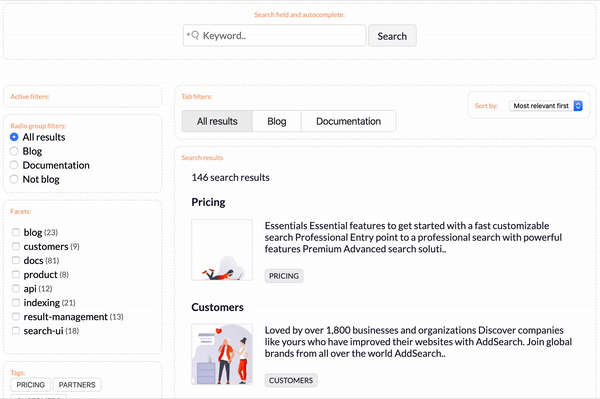Open the Customers search result title
Image resolution: width=600 pixels, height=399 pixels.
(217, 307)
